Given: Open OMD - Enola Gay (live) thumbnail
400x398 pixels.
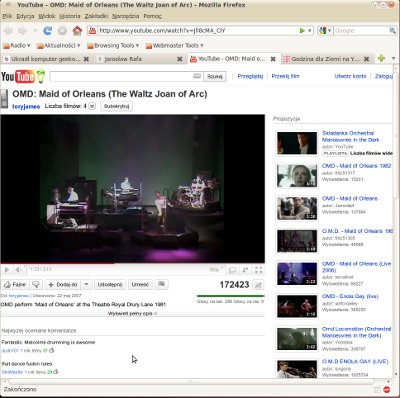Looking at the screenshot, I should (x=297, y=306).
